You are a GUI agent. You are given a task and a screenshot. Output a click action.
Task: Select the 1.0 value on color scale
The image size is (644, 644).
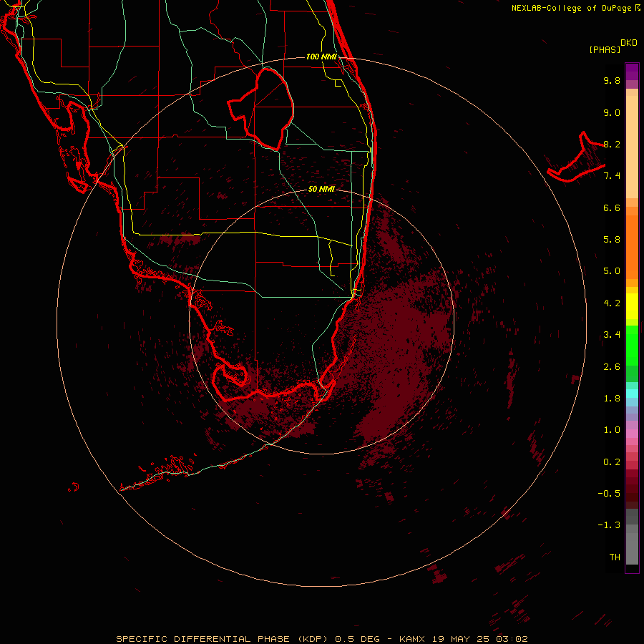[612, 430]
